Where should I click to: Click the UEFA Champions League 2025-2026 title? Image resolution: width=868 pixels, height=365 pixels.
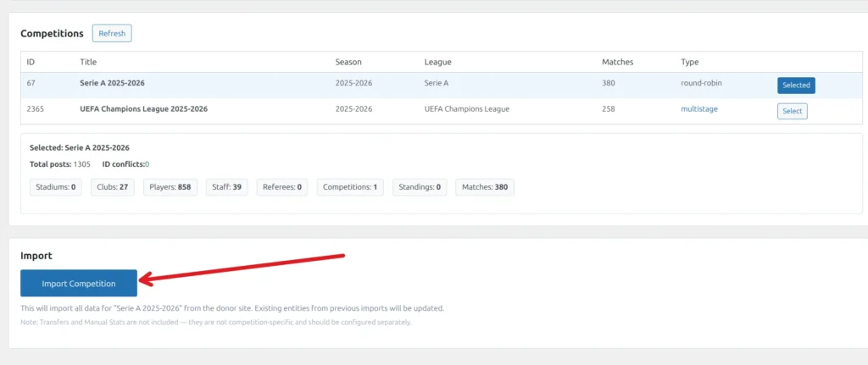click(144, 109)
